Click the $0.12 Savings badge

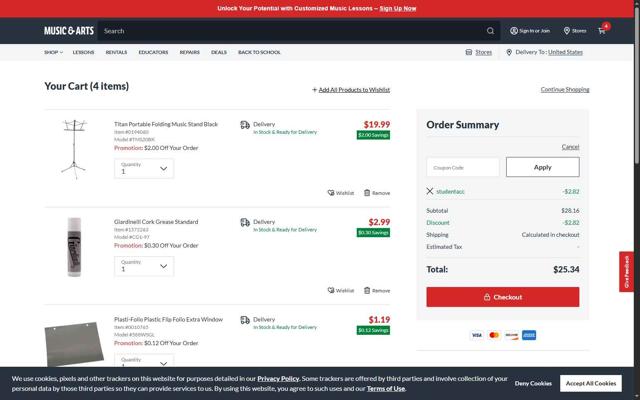click(x=373, y=330)
